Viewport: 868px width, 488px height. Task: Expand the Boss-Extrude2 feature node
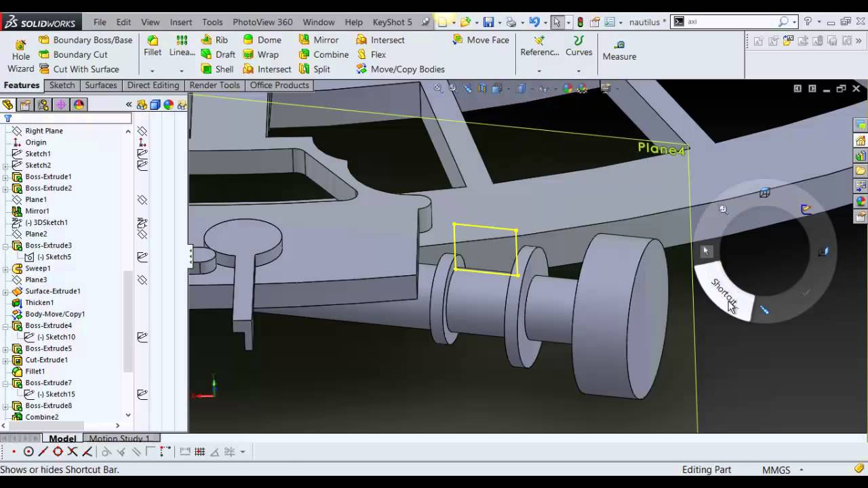coord(6,188)
